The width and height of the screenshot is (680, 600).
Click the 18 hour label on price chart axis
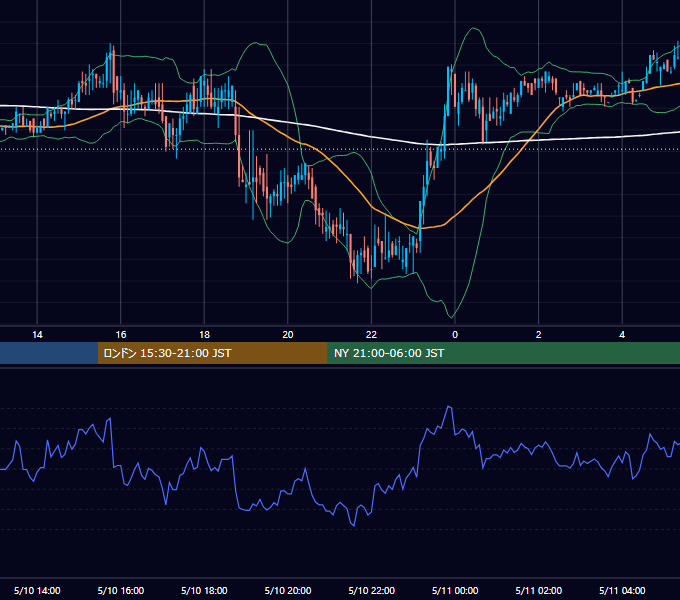tap(204, 335)
